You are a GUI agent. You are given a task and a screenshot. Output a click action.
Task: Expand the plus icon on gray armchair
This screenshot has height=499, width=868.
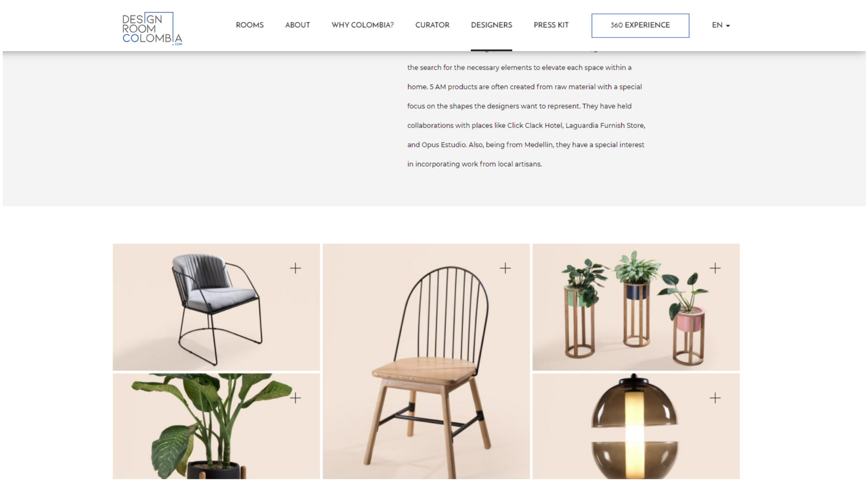pyautogui.click(x=295, y=268)
